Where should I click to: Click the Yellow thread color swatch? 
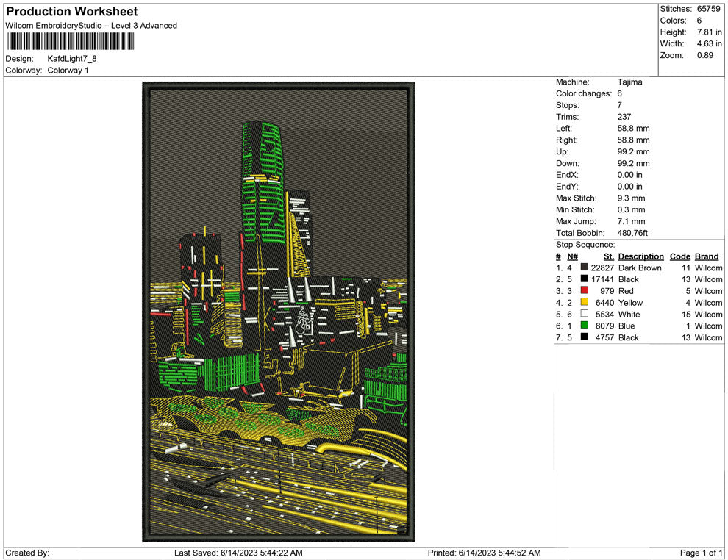[585, 303]
